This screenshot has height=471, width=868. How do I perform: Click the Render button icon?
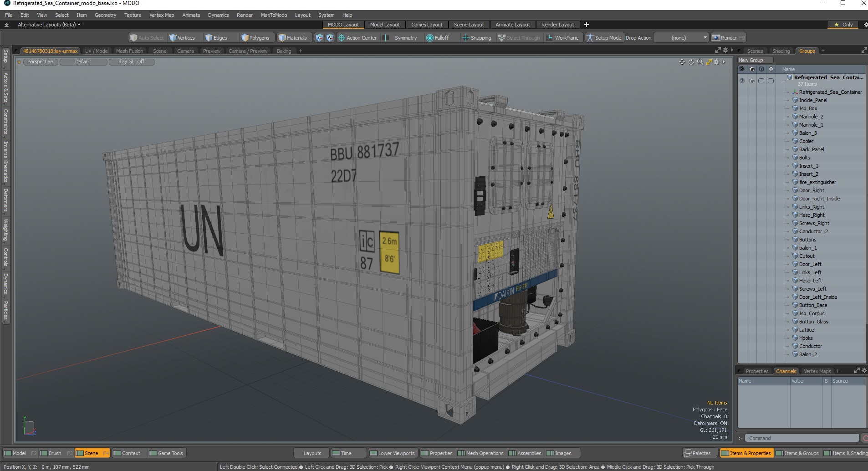pos(716,38)
